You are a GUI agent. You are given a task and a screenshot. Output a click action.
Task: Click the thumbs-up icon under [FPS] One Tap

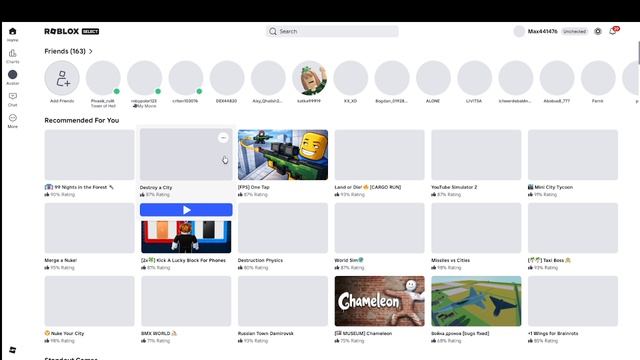[x=240, y=195]
